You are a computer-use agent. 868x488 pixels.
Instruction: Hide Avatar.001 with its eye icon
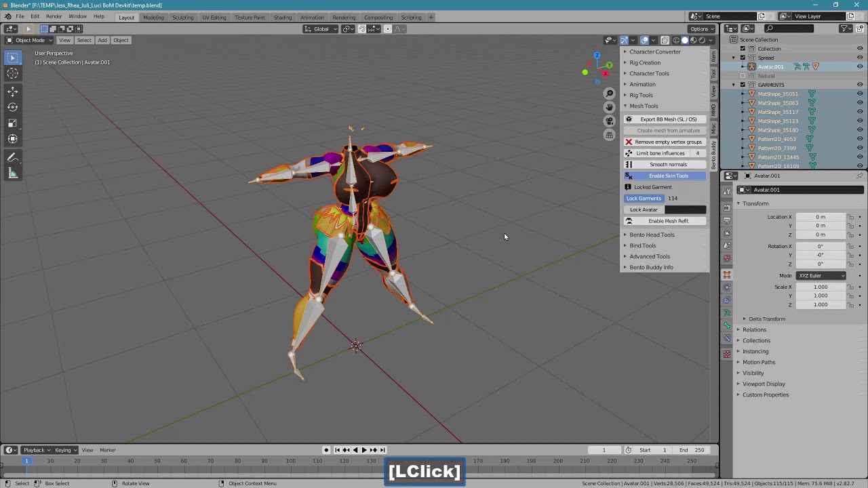click(x=860, y=66)
